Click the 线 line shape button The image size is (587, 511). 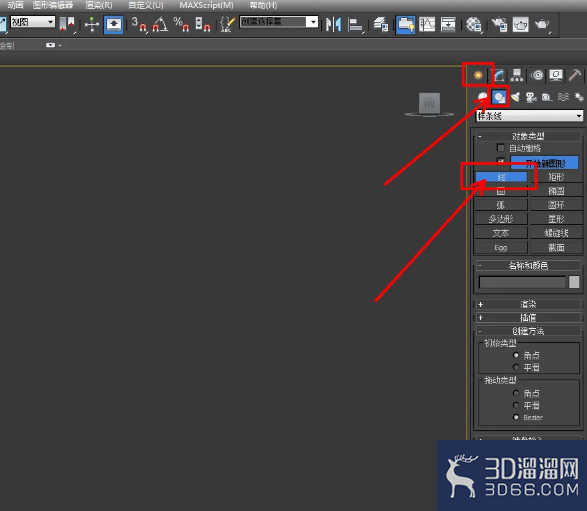coord(501,177)
